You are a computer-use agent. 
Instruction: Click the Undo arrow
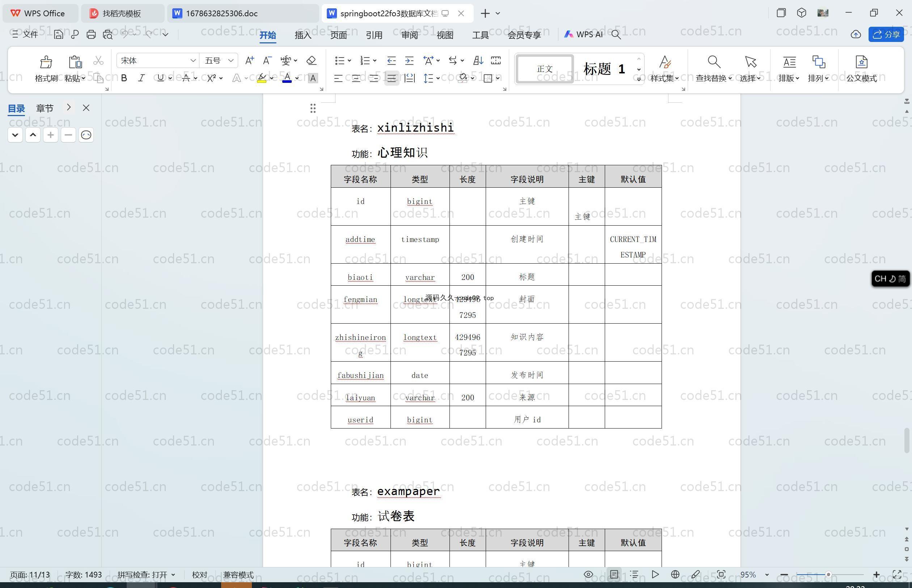125,34
